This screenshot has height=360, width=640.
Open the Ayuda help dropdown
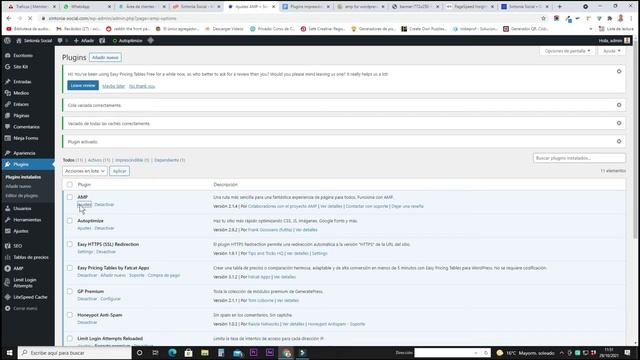(x=611, y=51)
